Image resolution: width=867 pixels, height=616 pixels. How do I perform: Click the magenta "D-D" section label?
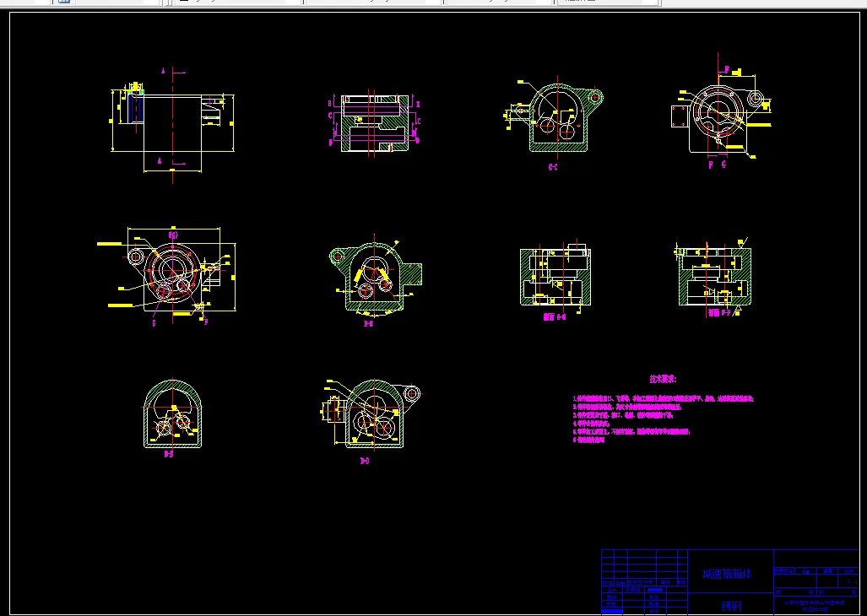tap(365, 461)
